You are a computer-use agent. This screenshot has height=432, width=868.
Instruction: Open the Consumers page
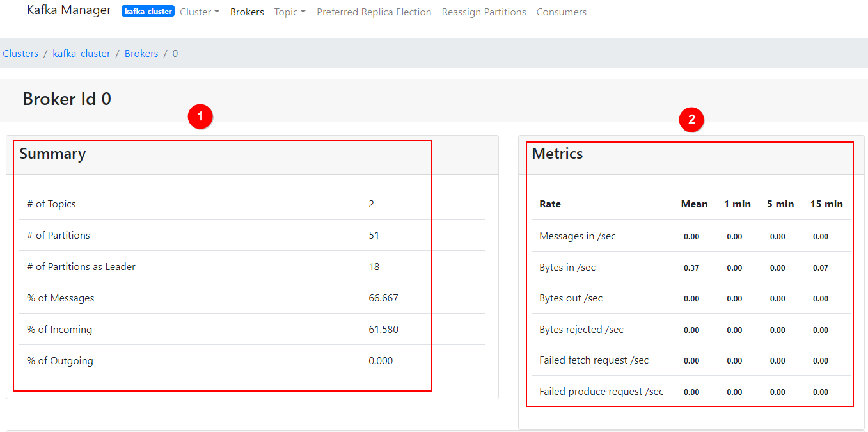pyautogui.click(x=561, y=12)
